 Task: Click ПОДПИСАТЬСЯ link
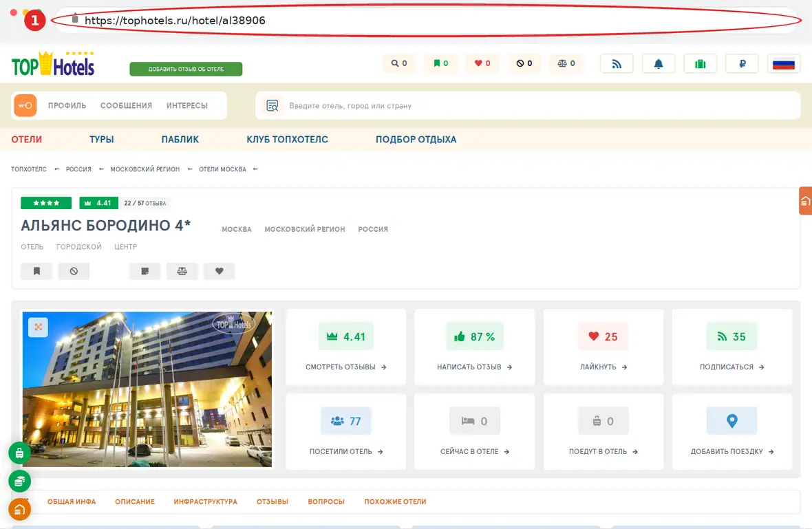point(731,367)
